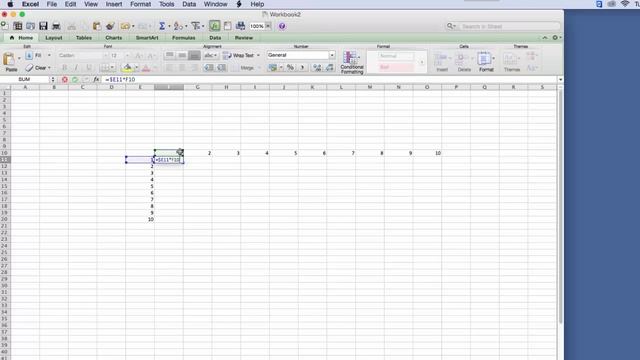Click the fx insert function icon
The image size is (640, 360).
coord(96,80)
